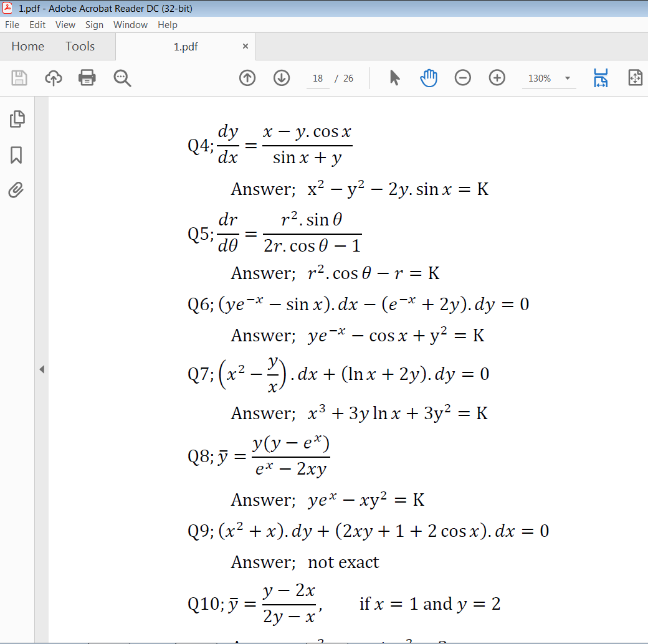Open the Attachments panel
The height and width of the screenshot is (644, 648).
point(17,190)
